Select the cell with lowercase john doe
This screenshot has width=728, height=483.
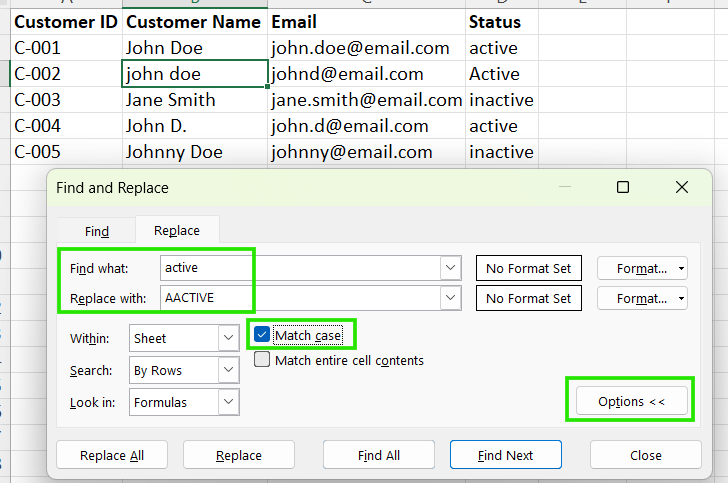(195, 74)
